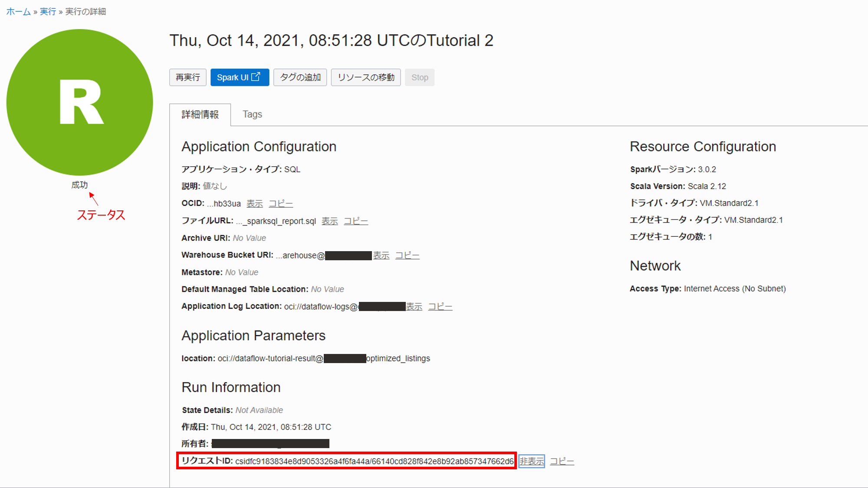Screen dimensions: 868x488
Task: Open Spark UI in external window
Action: pos(240,77)
